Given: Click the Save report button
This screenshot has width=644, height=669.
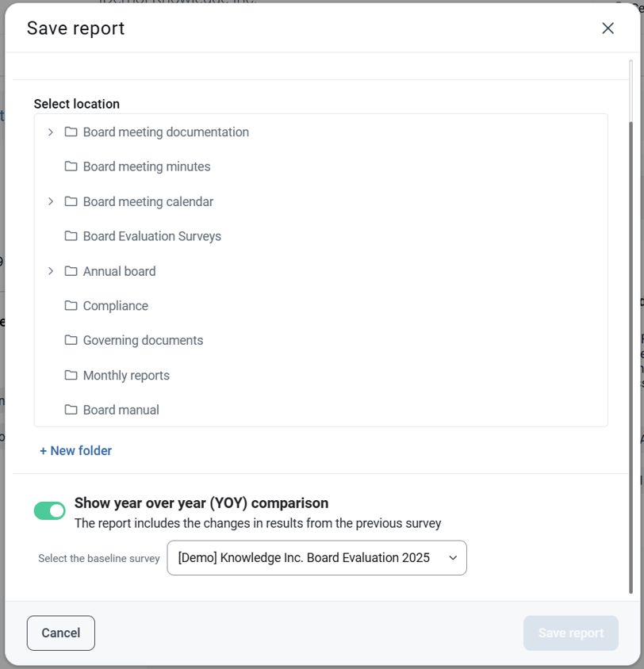Looking at the screenshot, I should 570,633.
